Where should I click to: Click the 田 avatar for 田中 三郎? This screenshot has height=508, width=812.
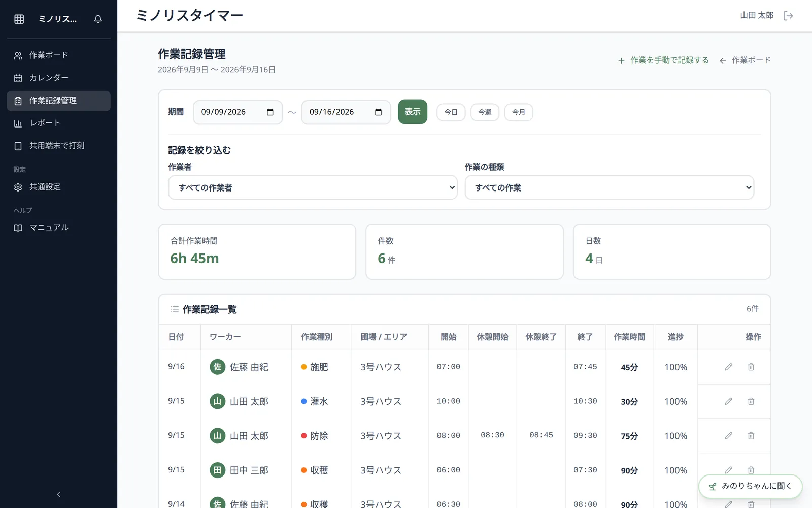218,470
